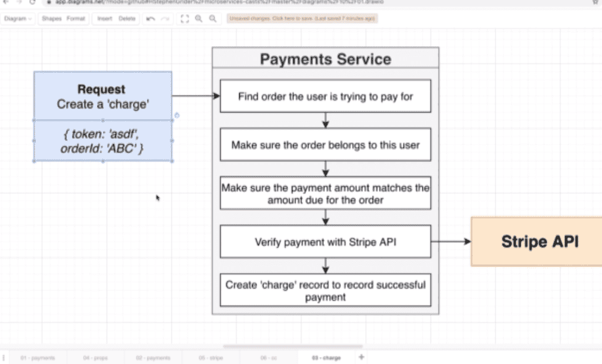Switch to the '01 - payments' page tab
The height and width of the screenshot is (364, 602).
pos(37,357)
